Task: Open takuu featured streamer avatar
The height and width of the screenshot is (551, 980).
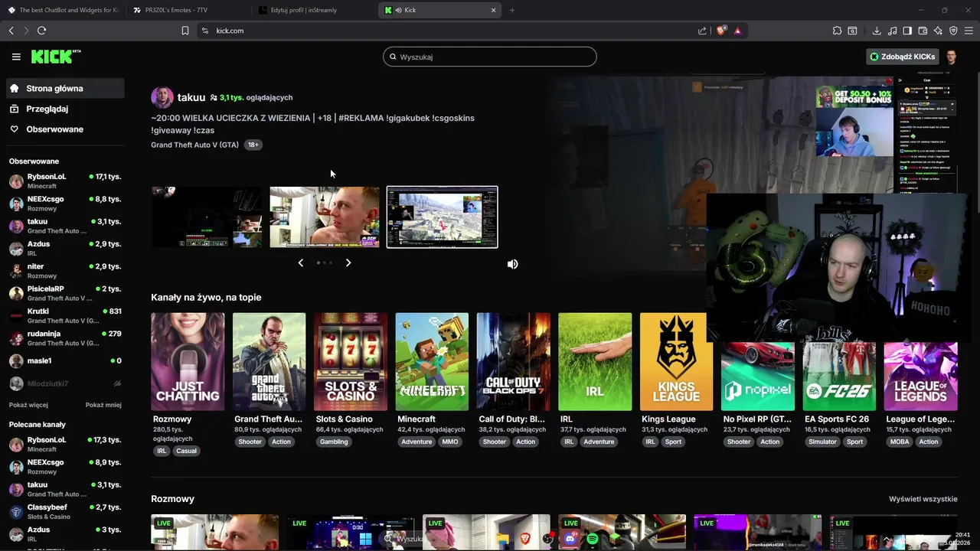Action: 162,97
